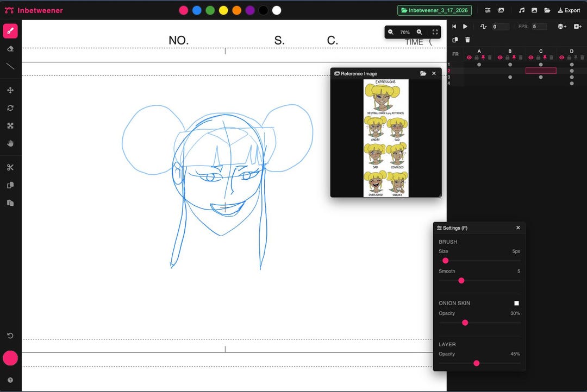The image size is (587, 392).
Task: Zoom in the canvas with plus magnifier
Action: [419, 32]
